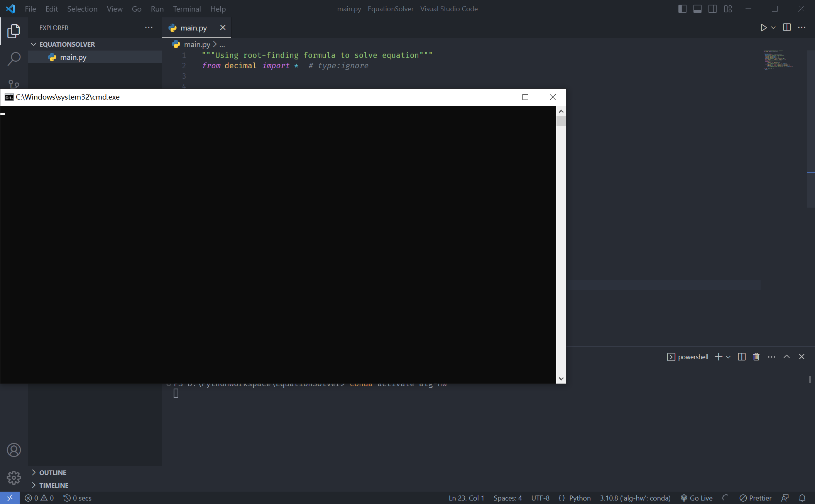815x504 pixels.
Task: Open the terminal launch profile dropdown
Action: tap(728, 357)
